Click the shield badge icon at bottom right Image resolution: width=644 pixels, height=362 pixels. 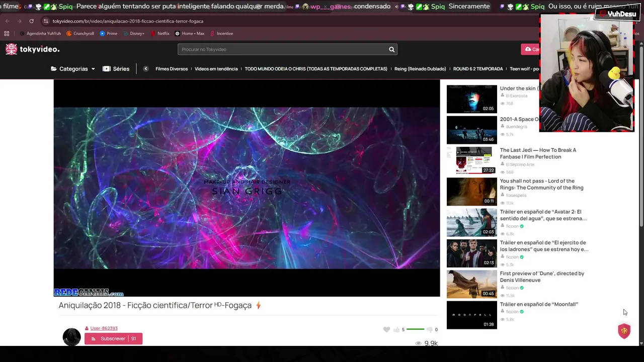(624, 331)
